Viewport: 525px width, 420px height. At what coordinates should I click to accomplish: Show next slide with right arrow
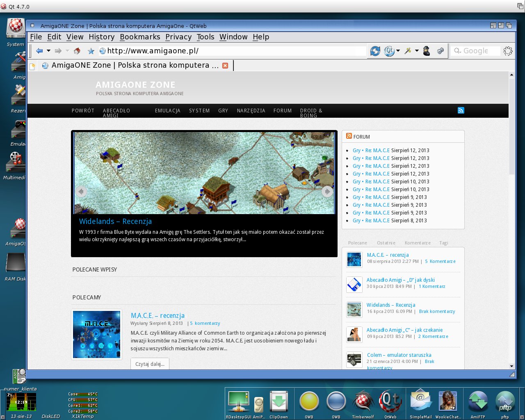click(327, 191)
